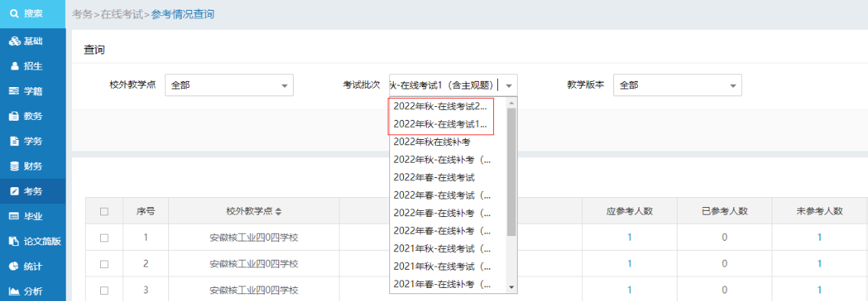Select 2022年秋在线补考 from the list
Image resolution: width=868 pixels, height=301 pixels.
(x=432, y=142)
